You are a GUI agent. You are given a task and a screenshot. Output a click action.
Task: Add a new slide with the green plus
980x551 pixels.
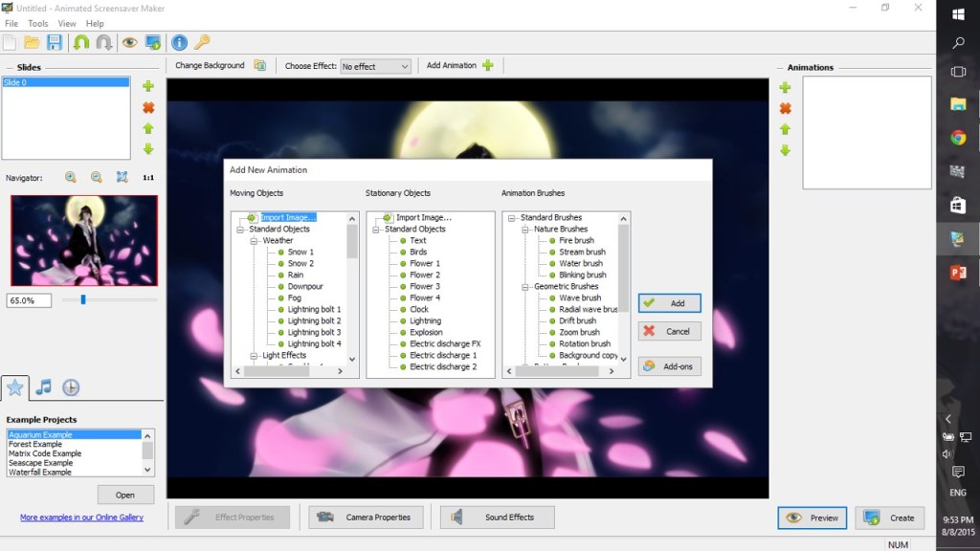click(148, 86)
